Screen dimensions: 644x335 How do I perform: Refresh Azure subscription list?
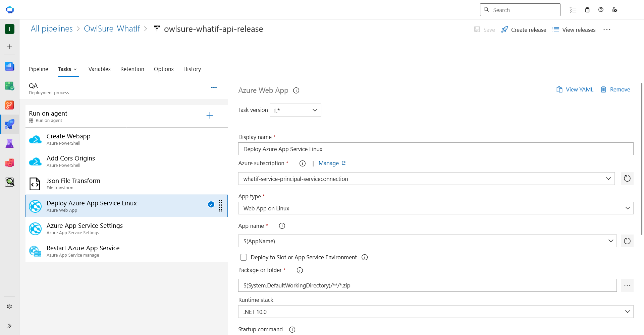tap(627, 179)
